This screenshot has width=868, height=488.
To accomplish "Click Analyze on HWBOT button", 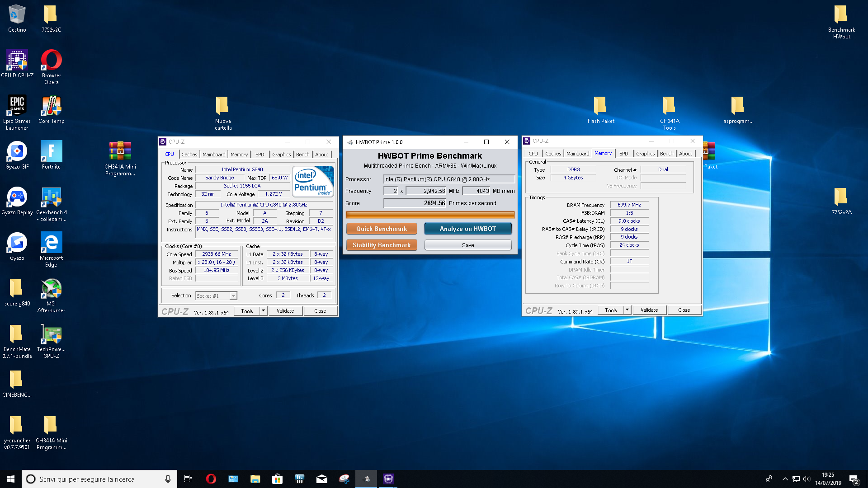I will pyautogui.click(x=468, y=229).
